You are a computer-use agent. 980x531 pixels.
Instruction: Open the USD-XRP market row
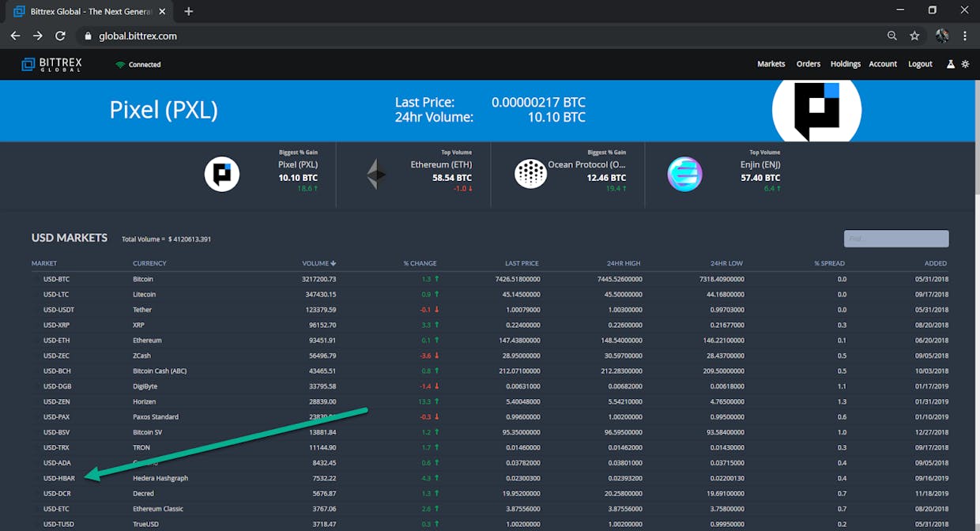coord(489,325)
